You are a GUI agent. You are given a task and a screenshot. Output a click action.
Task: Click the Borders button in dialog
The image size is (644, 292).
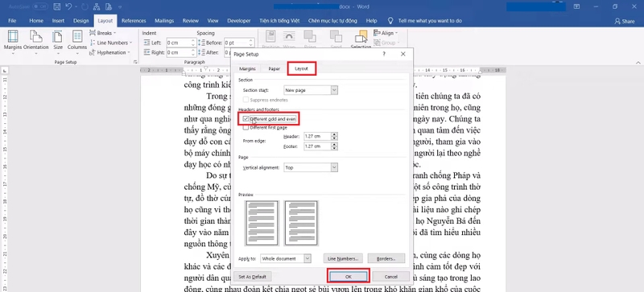[x=386, y=258]
